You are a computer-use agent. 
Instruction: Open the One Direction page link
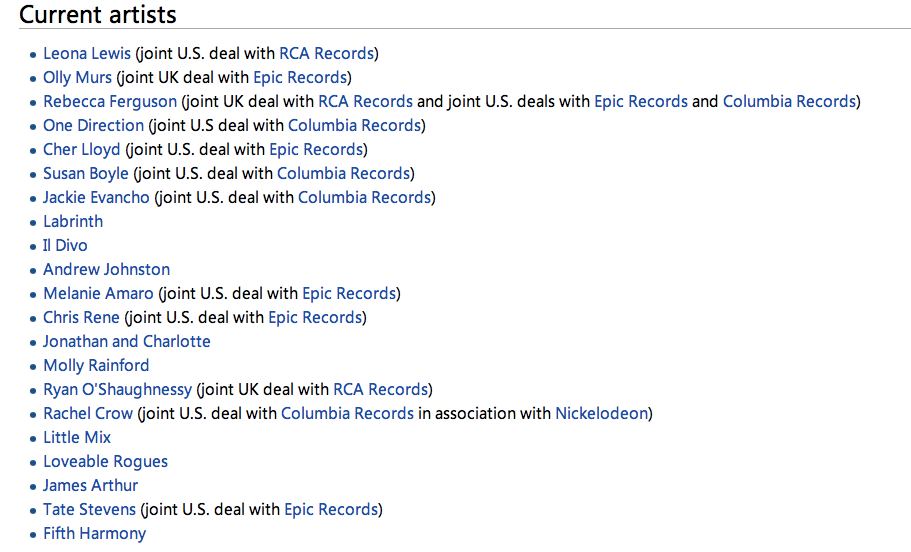coord(94,126)
